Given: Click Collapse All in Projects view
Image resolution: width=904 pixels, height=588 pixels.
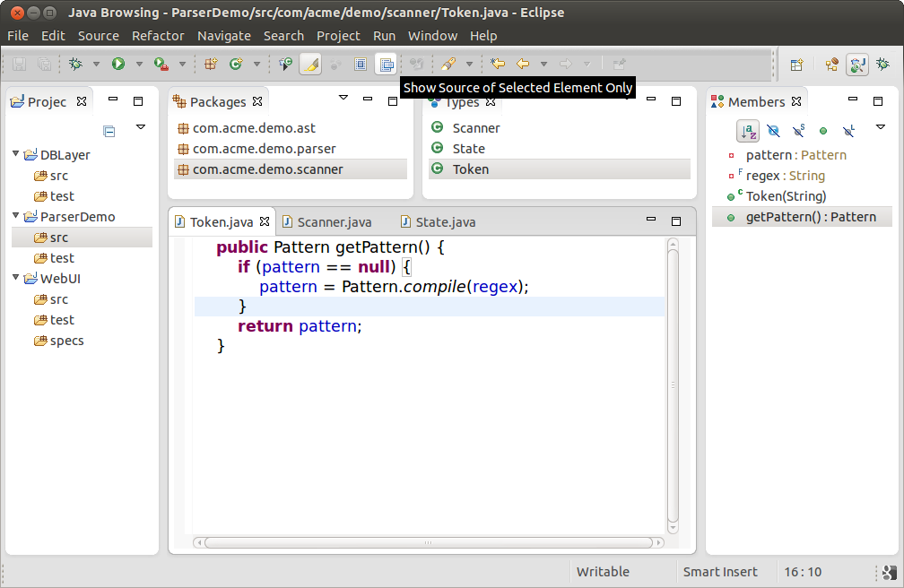Looking at the screenshot, I should 109,131.
